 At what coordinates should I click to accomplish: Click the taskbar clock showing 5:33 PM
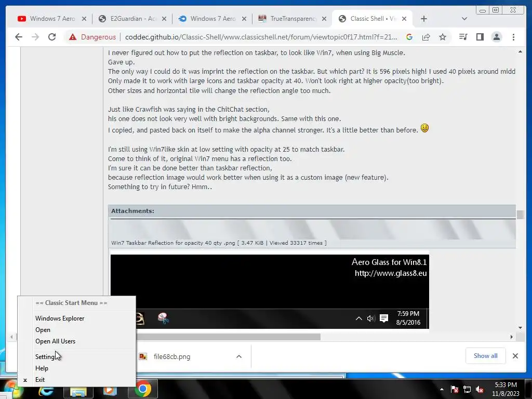506,389
